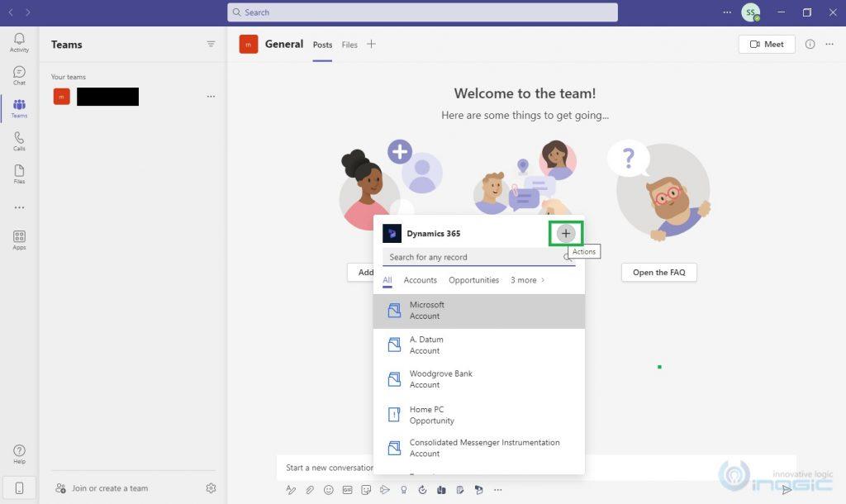Viewport: 846px width, 504px height.
Task: Open the Apps store in the sidebar
Action: (x=19, y=240)
